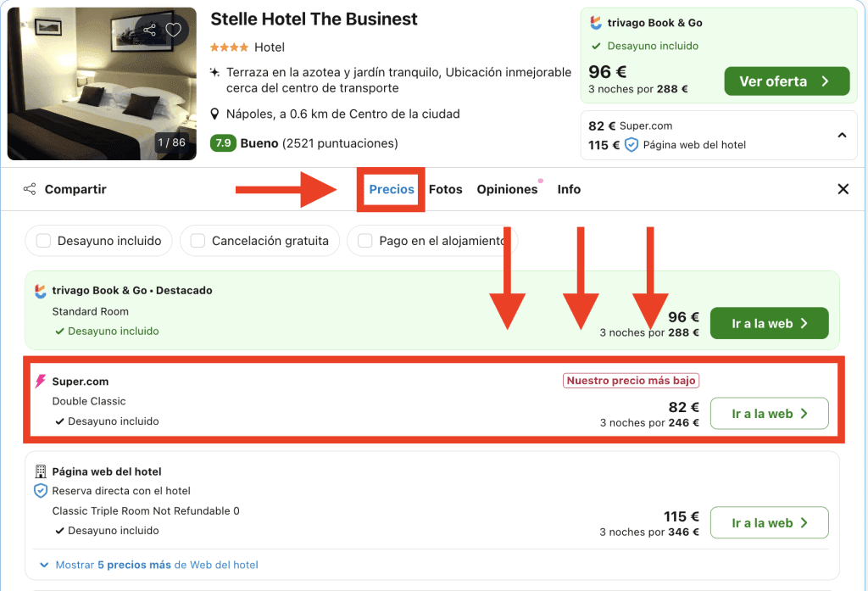Toggle the Cancelación gratuita checkbox

(x=198, y=241)
